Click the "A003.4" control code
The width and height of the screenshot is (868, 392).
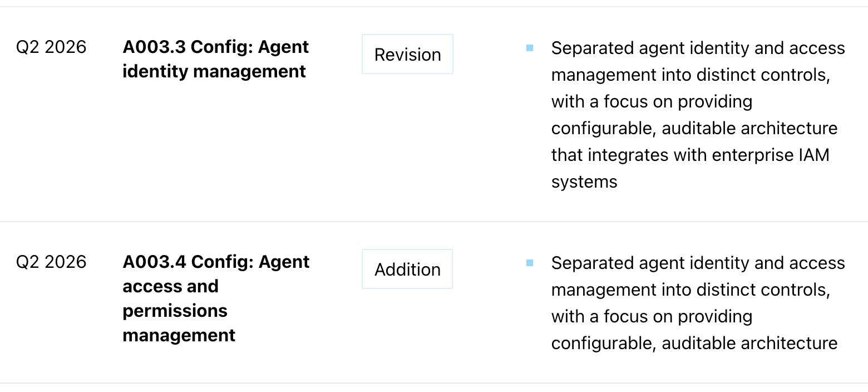(154, 262)
